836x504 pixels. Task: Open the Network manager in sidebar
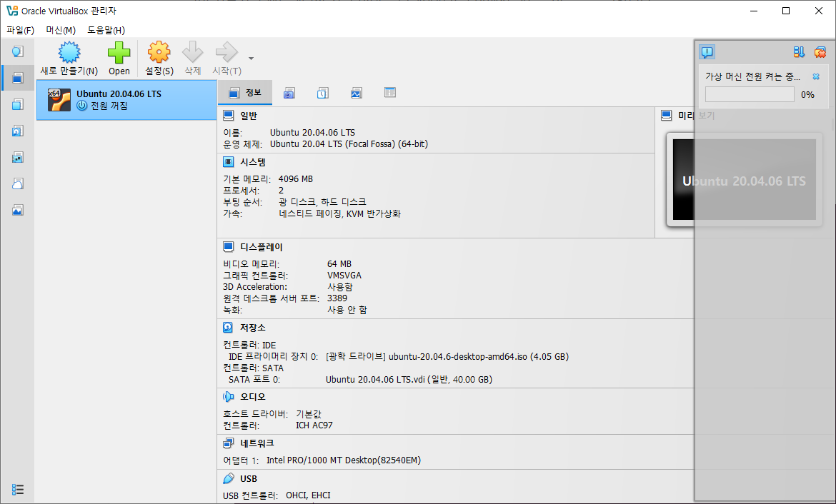tap(18, 157)
